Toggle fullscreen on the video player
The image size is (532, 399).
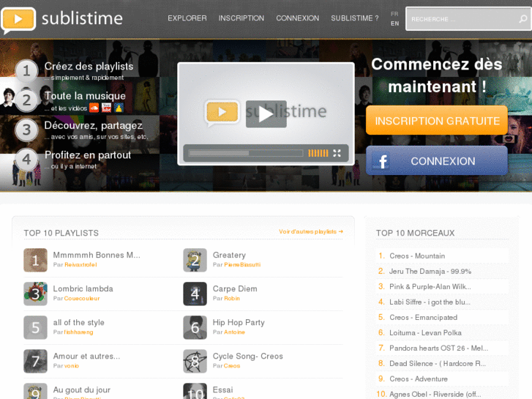337,153
